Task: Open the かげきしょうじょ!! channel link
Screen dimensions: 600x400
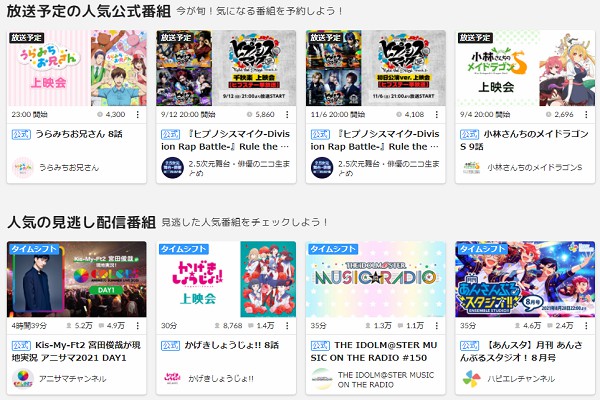Action: tap(221, 379)
